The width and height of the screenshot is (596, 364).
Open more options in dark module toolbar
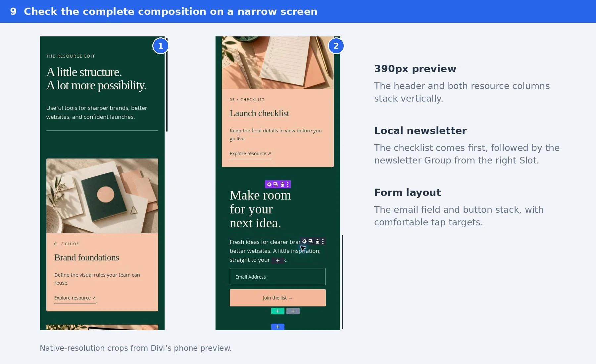pyautogui.click(x=323, y=241)
